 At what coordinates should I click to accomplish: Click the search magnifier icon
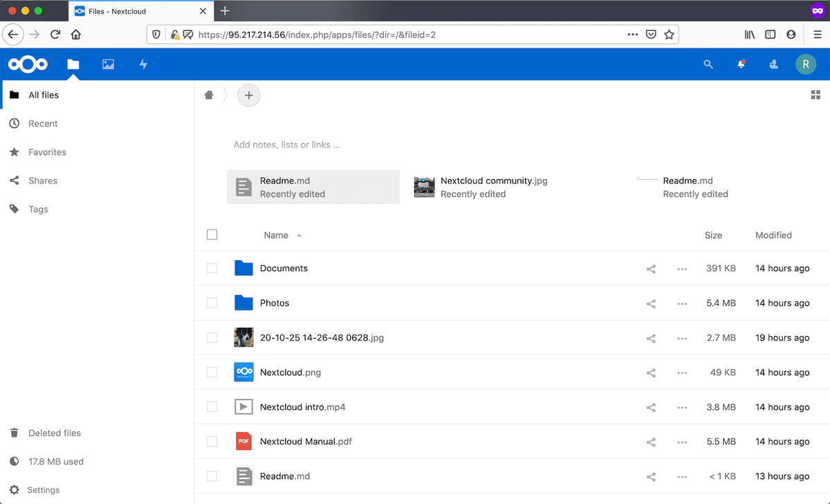pyautogui.click(x=708, y=64)
